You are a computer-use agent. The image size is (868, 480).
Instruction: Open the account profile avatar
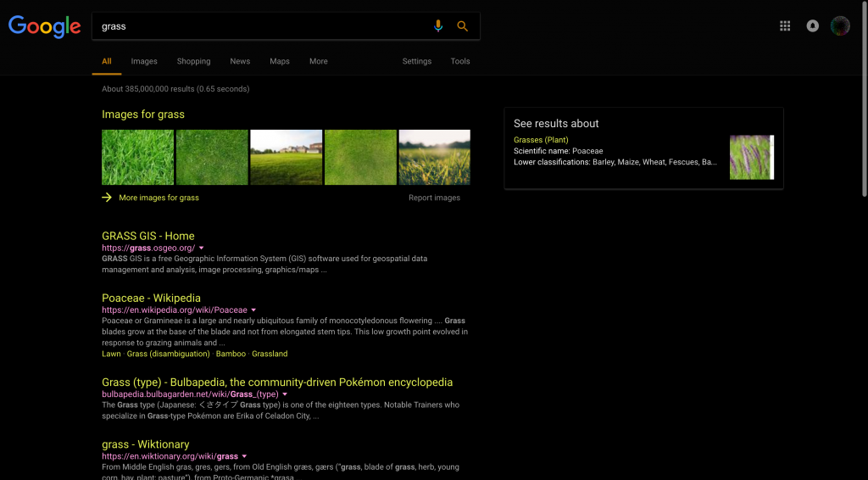point(840,26)
